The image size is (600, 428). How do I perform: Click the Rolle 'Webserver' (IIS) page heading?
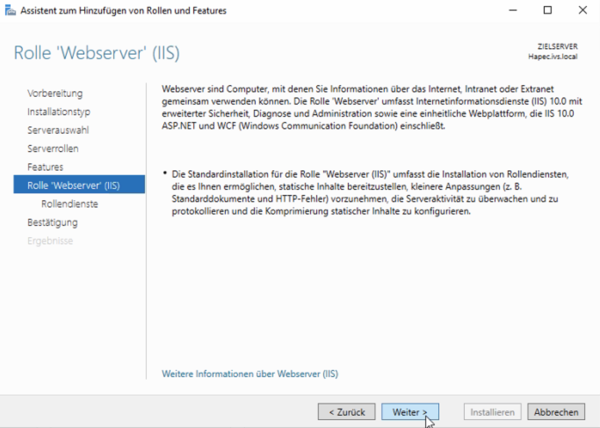(x=97, y=52)
